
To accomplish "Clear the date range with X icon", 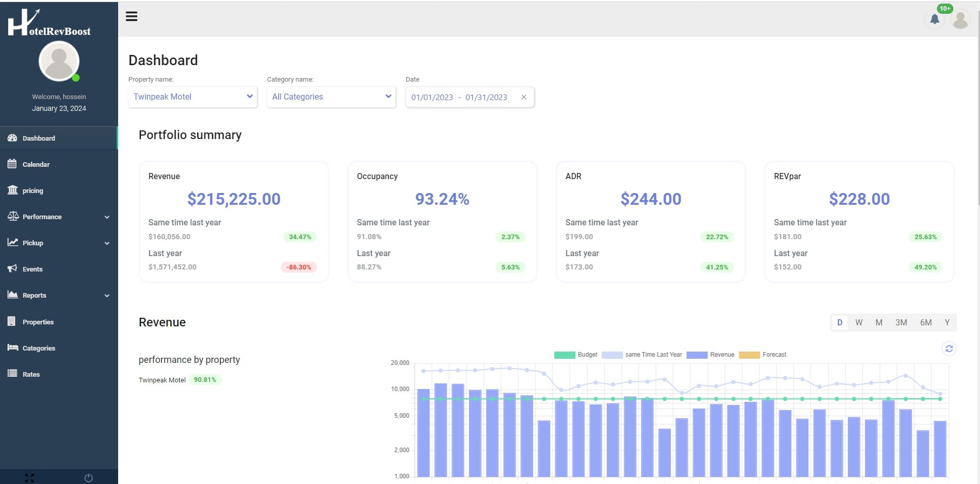I will [523, 97].
